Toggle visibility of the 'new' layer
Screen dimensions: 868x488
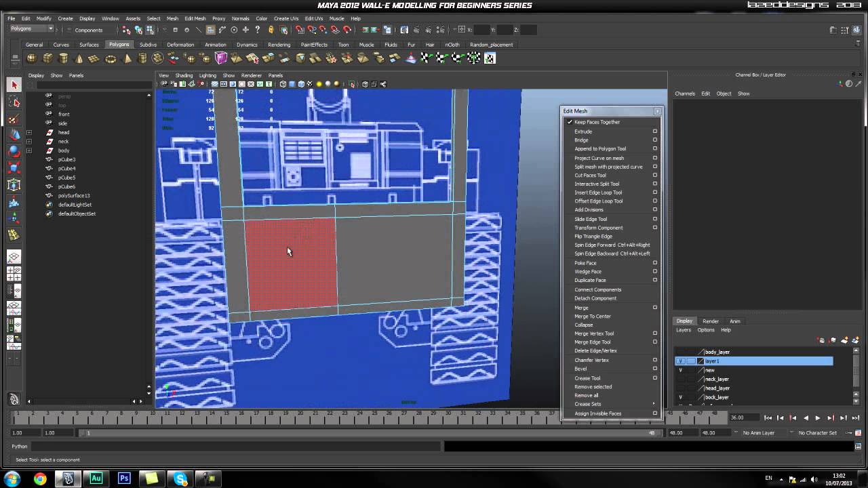point(681,370)
